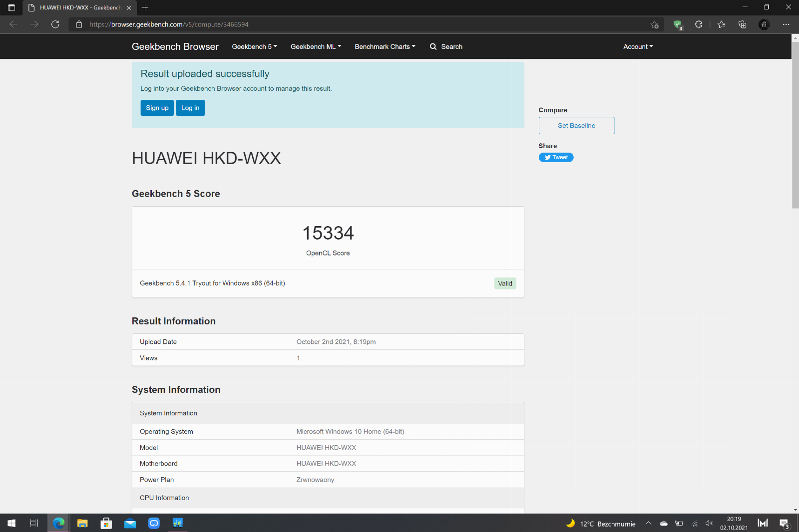The height and width of the screenshot is (532, 799).
Task: Open Task View on taskbar
Action: point(34,523)
